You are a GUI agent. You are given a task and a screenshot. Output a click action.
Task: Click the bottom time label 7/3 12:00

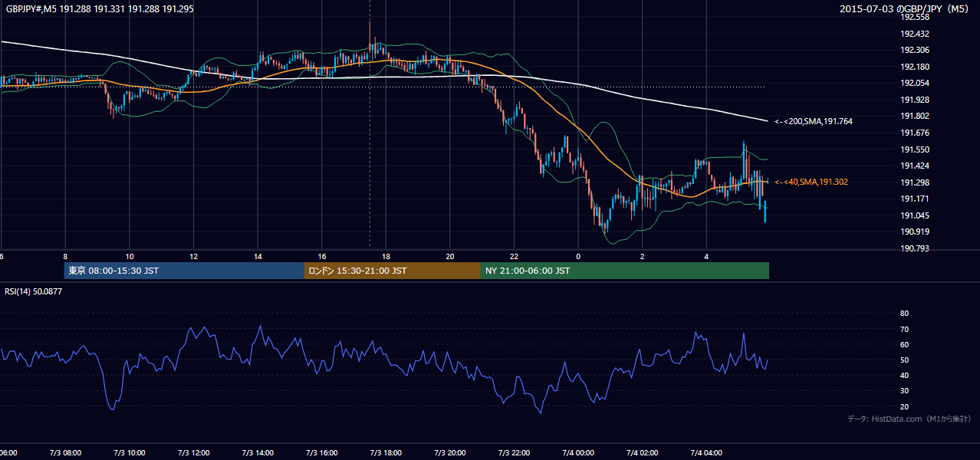pos(193,453)
